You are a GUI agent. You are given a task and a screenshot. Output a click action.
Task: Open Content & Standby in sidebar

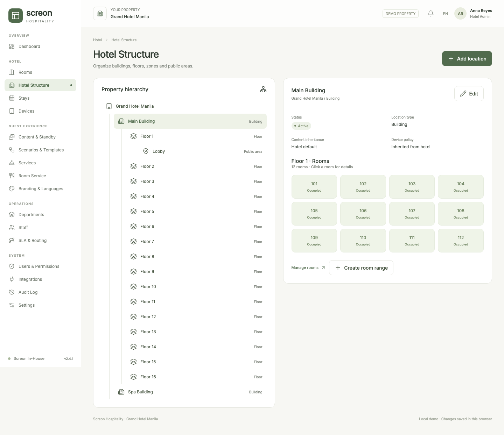click(40, 137)
